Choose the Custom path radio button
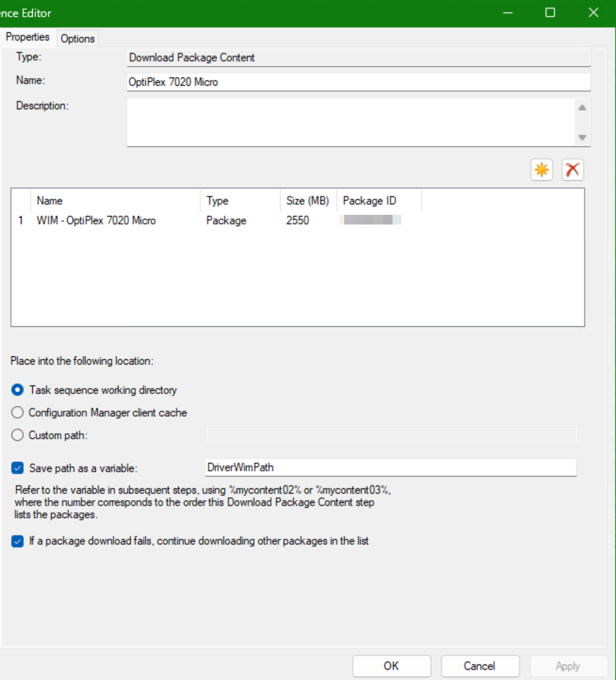616x680 pixels. click(x=18, y=435)
